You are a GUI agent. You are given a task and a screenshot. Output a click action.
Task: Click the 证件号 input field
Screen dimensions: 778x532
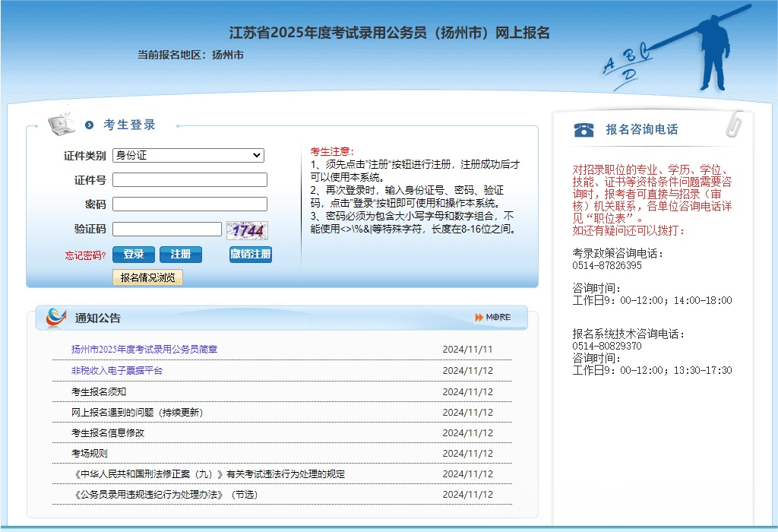[190, 180]
